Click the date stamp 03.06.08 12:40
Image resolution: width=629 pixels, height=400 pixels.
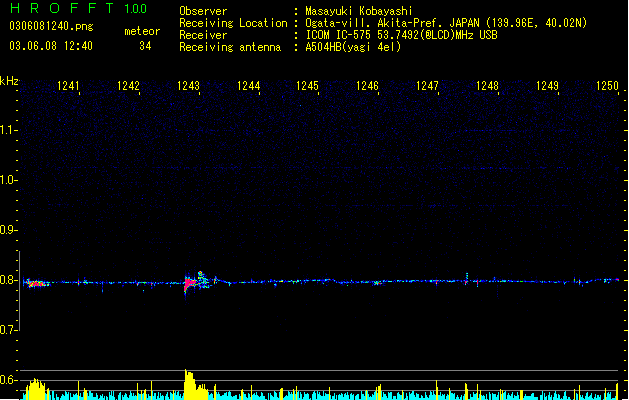pyautogui.click(x=51, y=46)
